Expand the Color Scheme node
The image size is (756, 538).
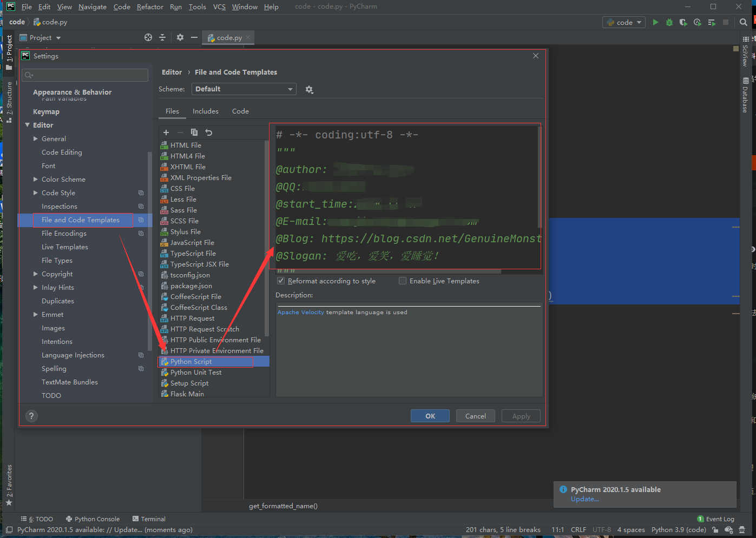(x=36, y=180)
